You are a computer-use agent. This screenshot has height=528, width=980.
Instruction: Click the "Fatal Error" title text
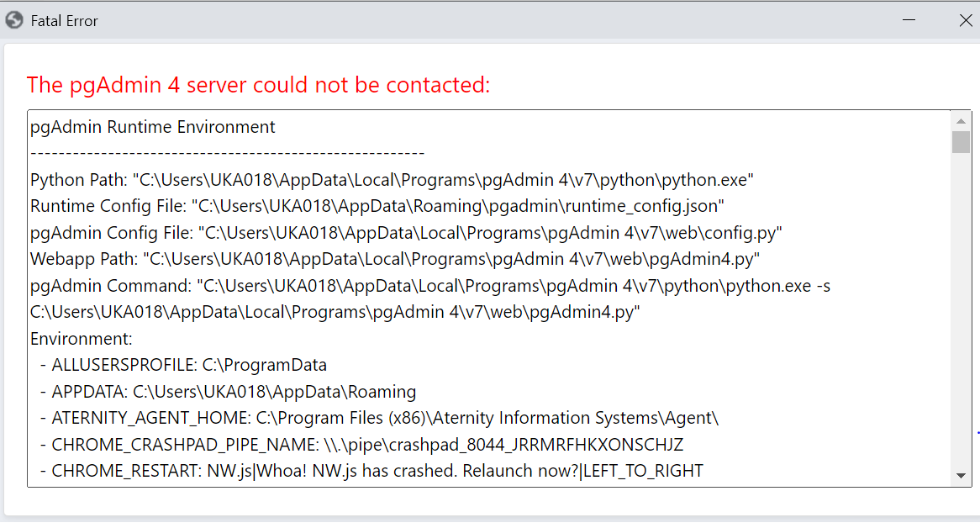(x=65, y=21)
